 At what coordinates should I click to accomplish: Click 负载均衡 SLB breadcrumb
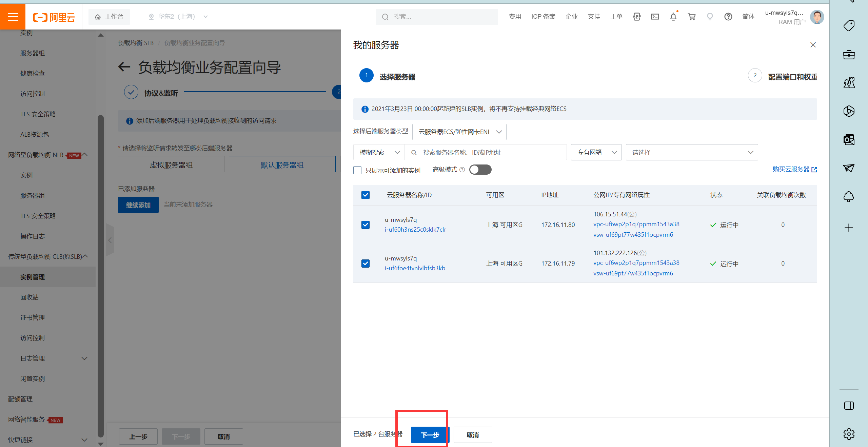136,43
